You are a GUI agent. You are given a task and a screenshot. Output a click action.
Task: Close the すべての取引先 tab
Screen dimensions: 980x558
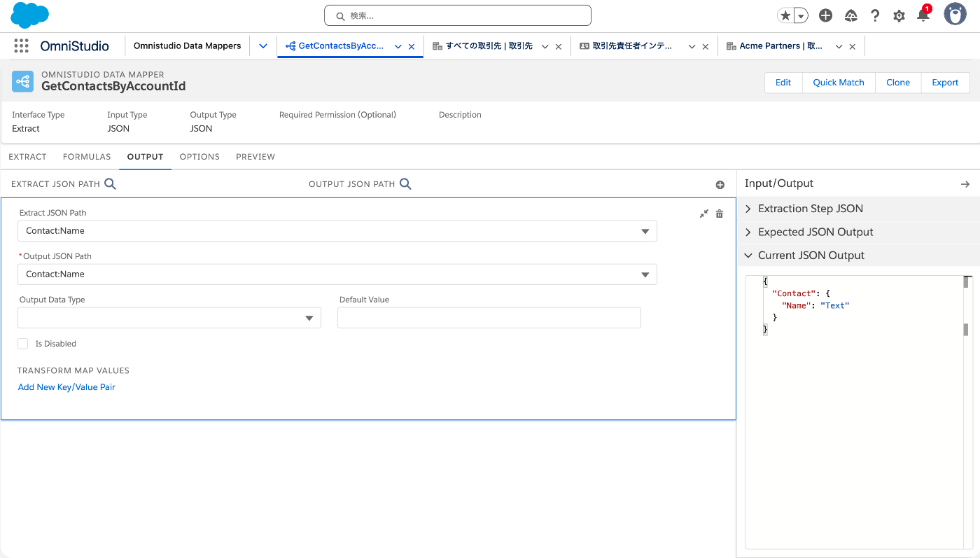click(x=559, y=46)
